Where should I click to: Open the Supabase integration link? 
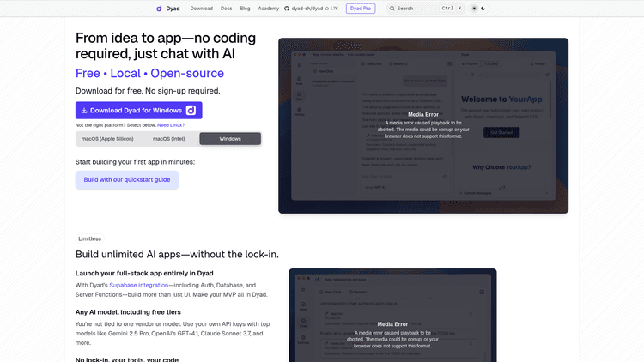click(139, 286)
